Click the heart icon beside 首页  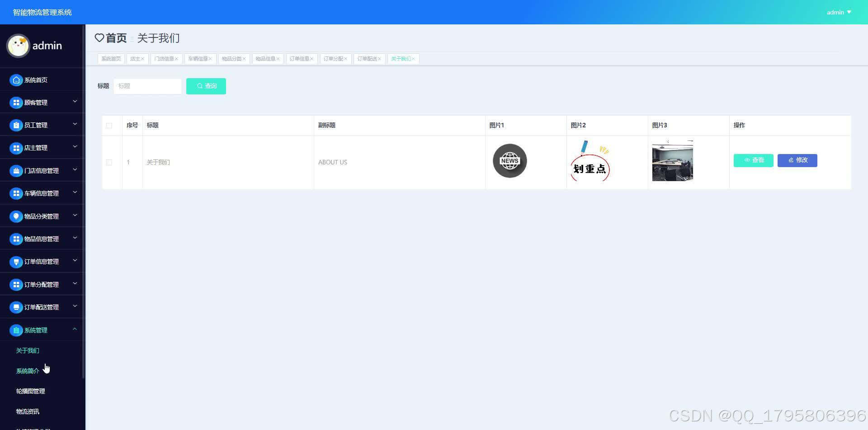(99, 38)
